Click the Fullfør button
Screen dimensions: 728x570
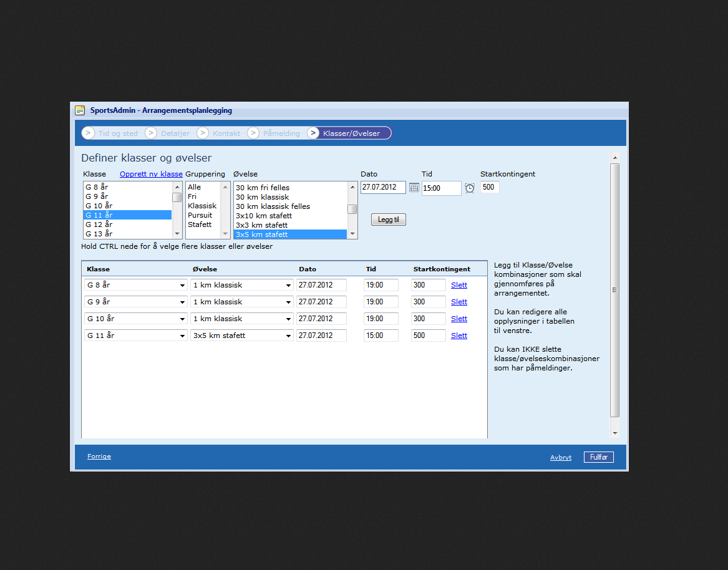click(x=598, y=457)
